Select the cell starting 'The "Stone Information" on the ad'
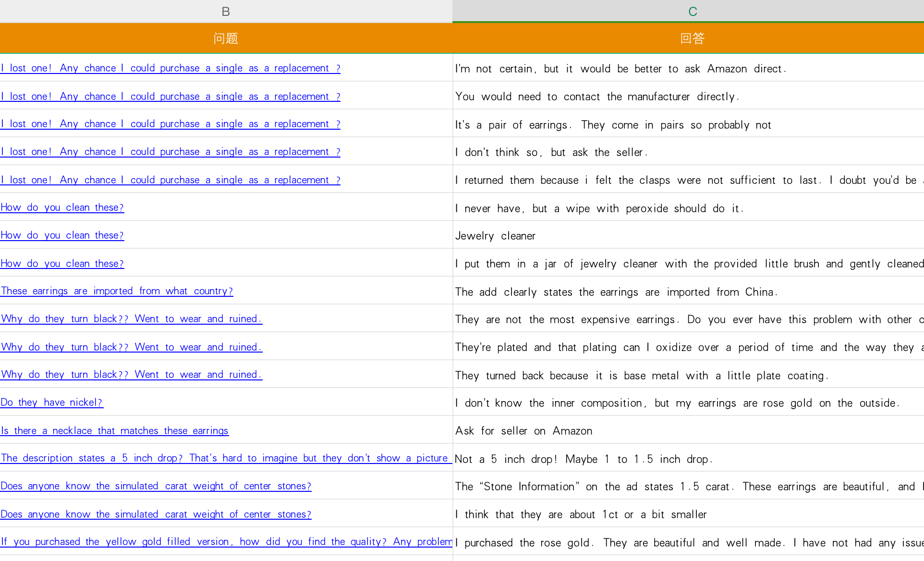This screenshot has height=561, width=924. pyautogui.click(x=688, y=486)
